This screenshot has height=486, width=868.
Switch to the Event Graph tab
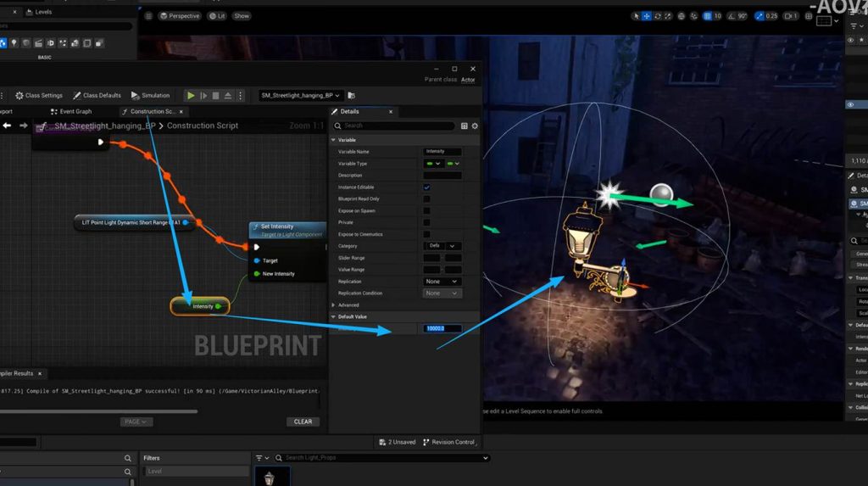tap(71, 111)
